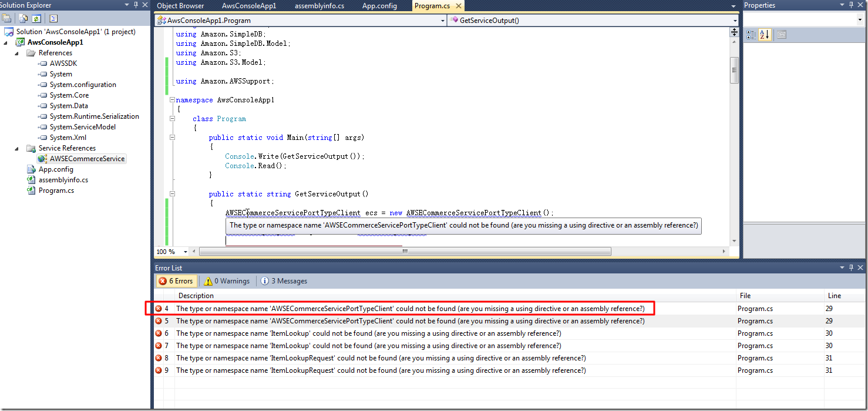Switch to the App.config tab

click(379, 6)
